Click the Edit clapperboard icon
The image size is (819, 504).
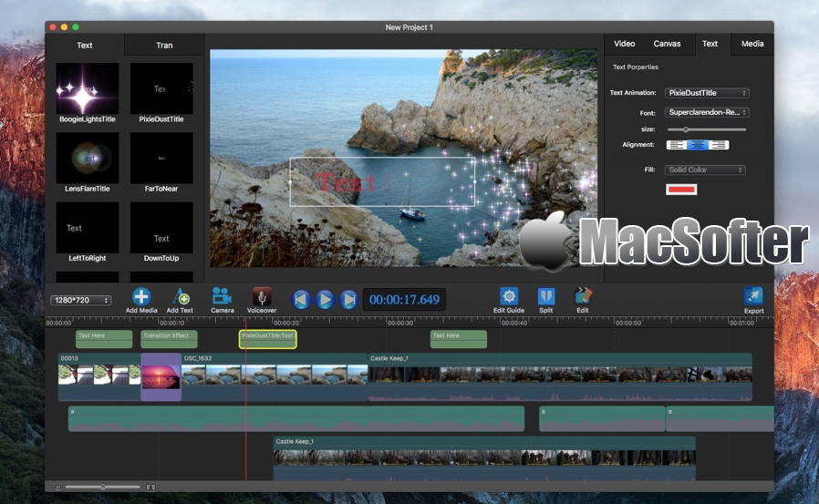583,296
